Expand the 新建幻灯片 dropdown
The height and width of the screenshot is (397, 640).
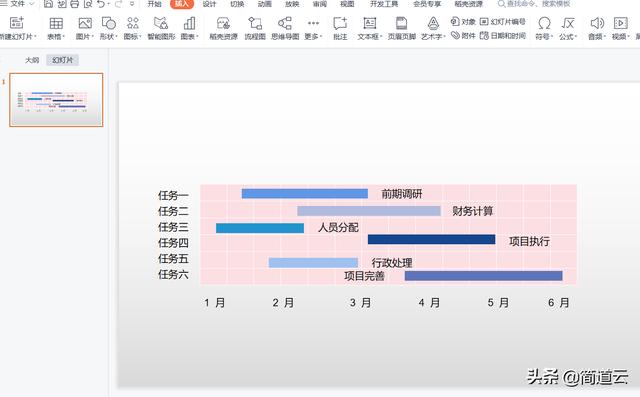tap(35, 37)
